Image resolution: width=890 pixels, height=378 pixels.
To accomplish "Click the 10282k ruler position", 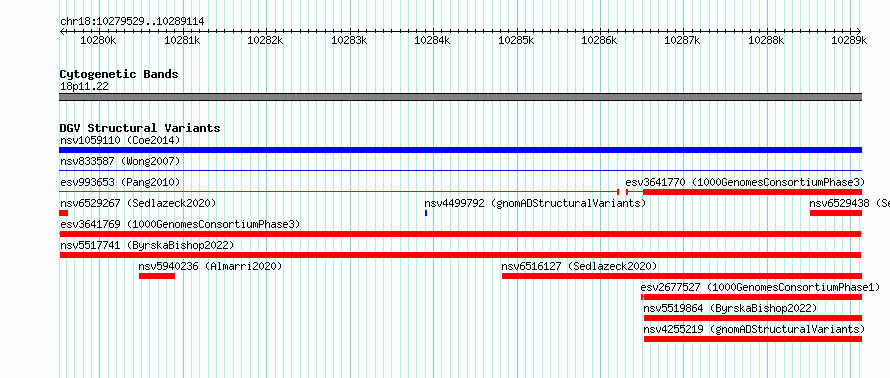I will point(266,40).
